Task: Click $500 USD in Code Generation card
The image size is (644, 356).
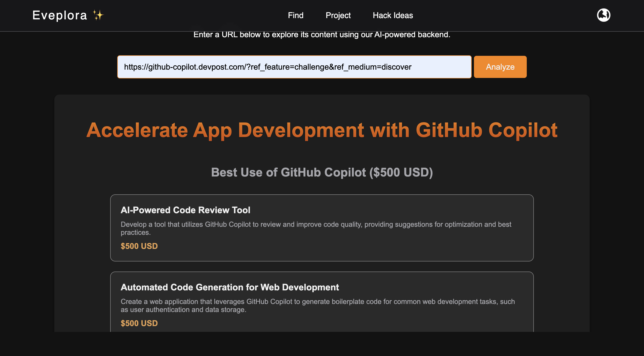Action: coord(139,323)
